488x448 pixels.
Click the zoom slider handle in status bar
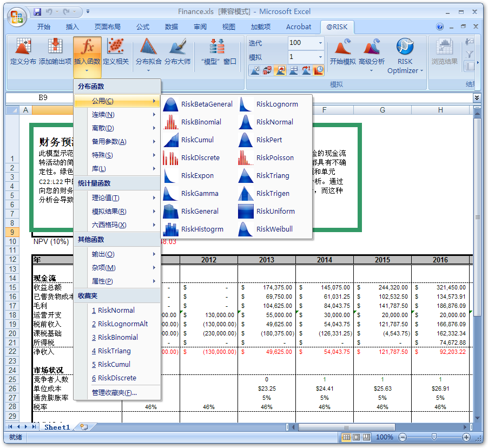(434, 437)
